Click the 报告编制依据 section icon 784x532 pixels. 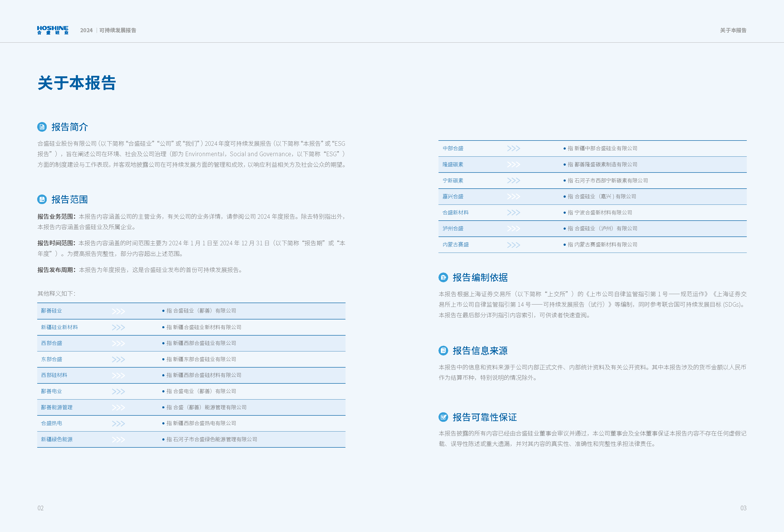click(x=443, y=278)
